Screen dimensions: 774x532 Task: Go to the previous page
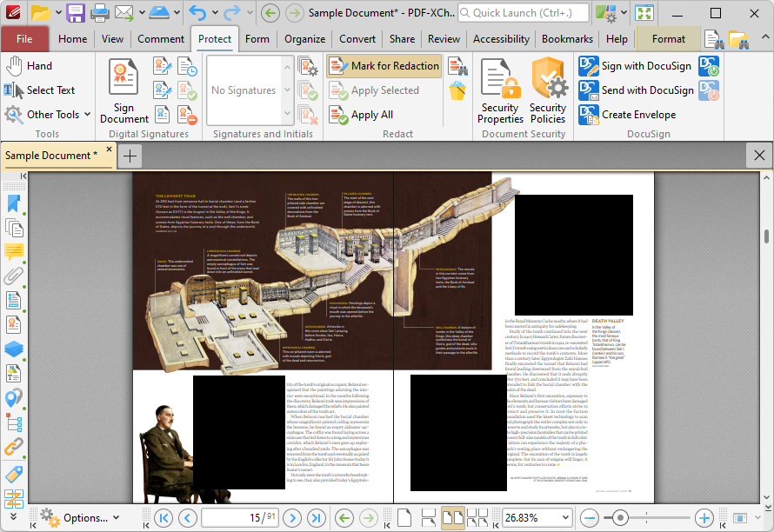(187, 518)
